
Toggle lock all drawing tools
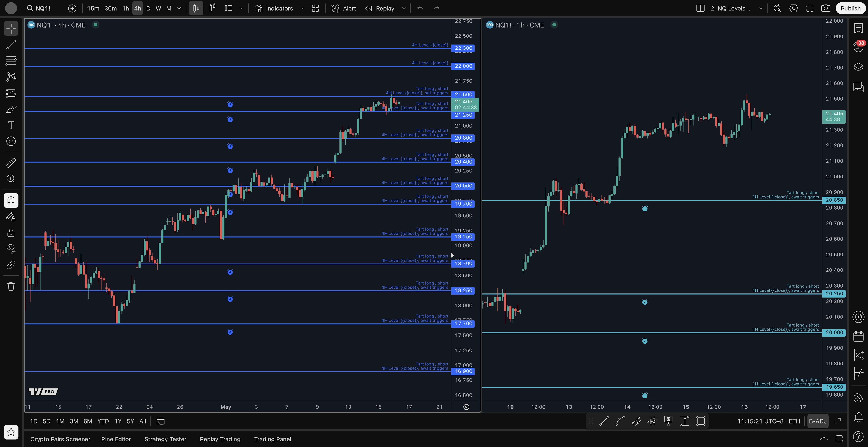[11, 233]
